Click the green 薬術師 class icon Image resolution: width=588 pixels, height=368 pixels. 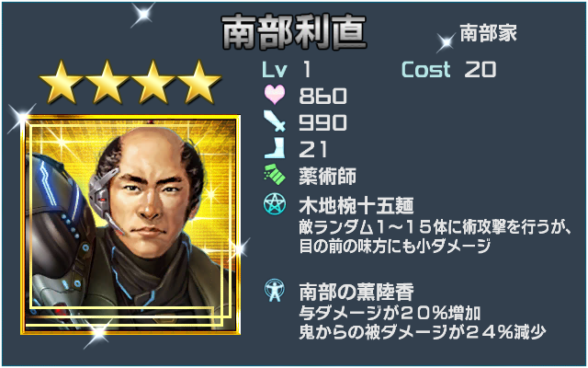[x=275, y=174]
